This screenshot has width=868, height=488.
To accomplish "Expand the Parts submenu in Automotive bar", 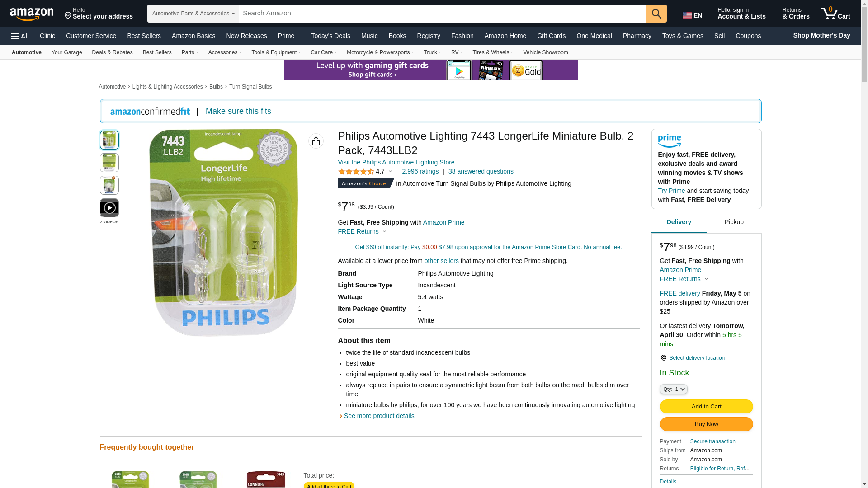I will coord(190,52).
